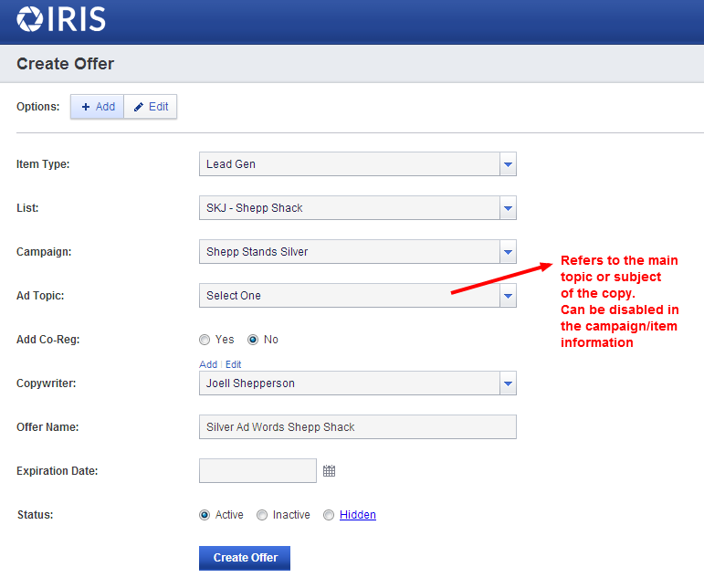Expand the Item Type dropdown arrow
Viewport: 704px width, 588px height.
pos(508,164)
